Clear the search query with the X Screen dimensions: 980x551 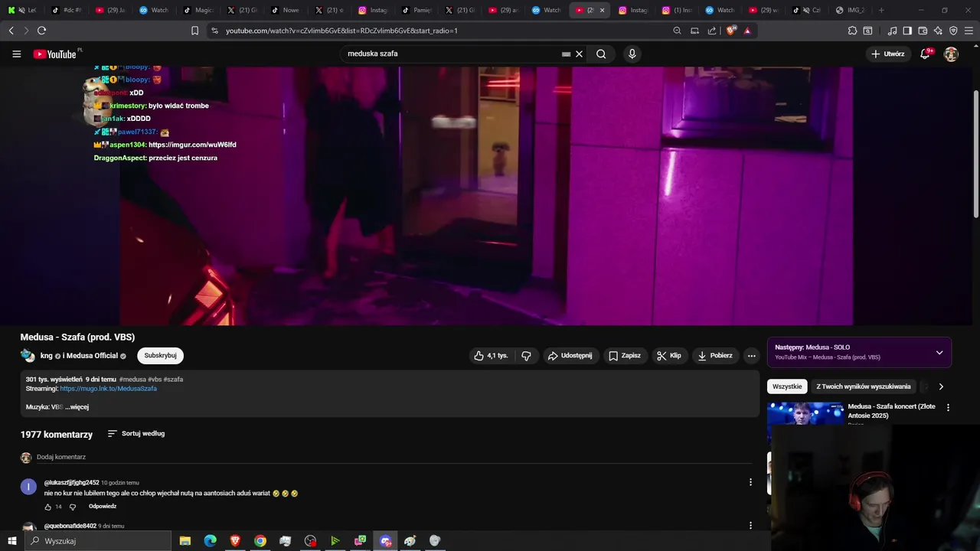(x=579, y=54)
